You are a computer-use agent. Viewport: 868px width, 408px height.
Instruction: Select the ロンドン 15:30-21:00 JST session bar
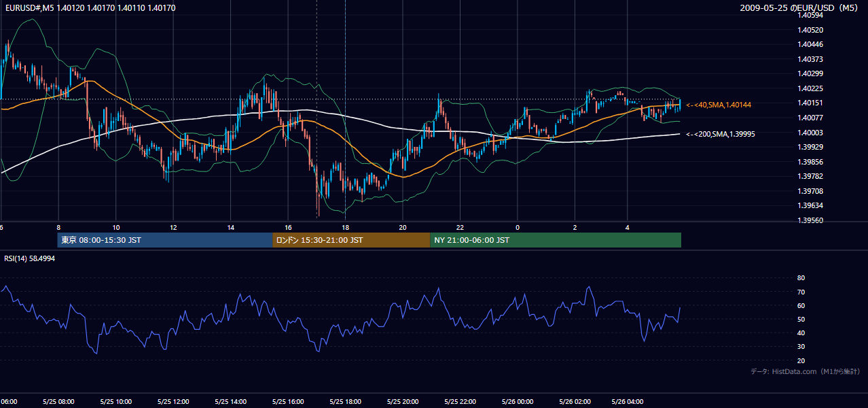[x=351, y=240]
